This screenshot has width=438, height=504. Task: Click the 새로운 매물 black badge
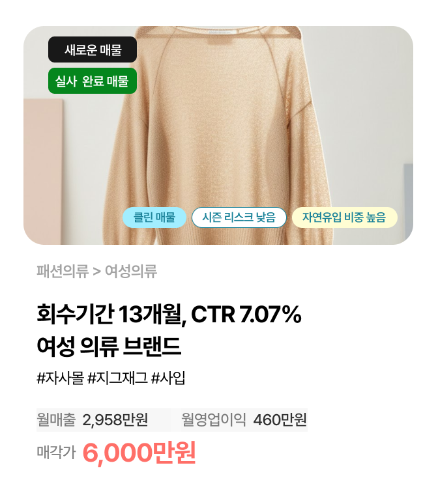93,49
